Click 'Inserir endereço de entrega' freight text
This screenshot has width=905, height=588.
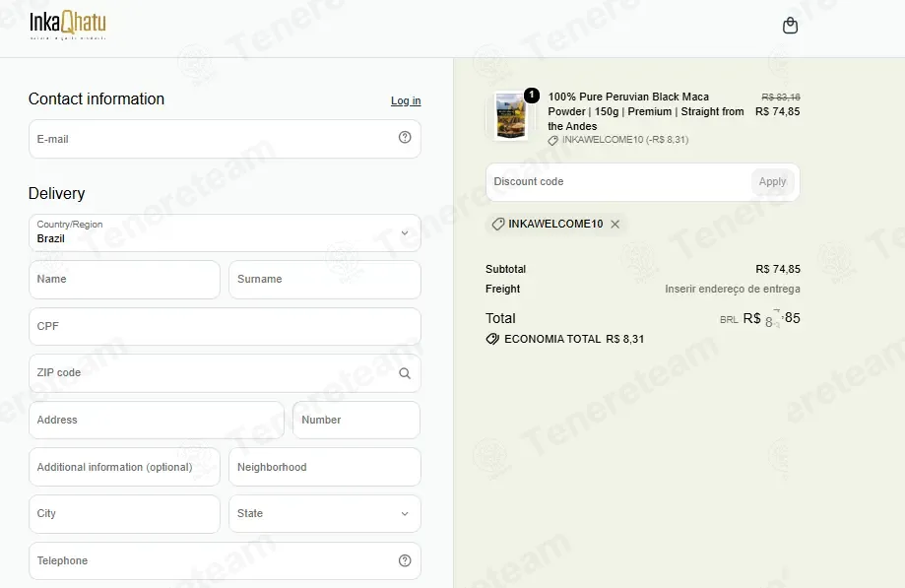pyautogui.click(x=733, y=289)
